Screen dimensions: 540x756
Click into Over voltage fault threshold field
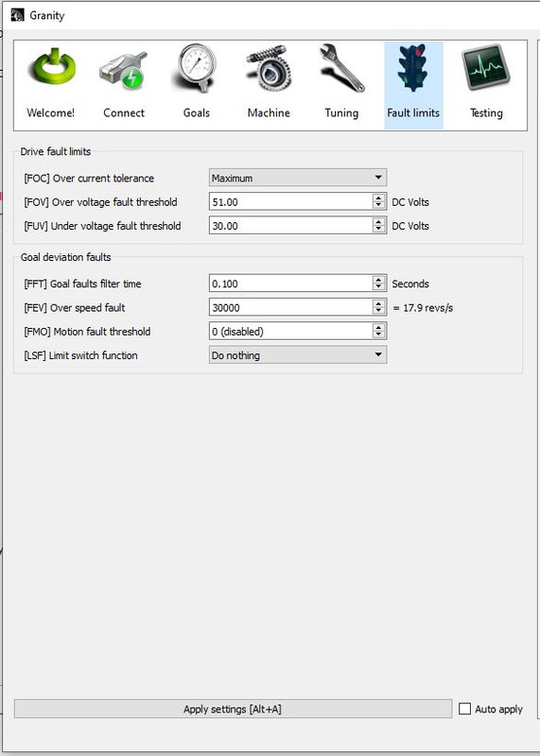click(x=290, y=202)
